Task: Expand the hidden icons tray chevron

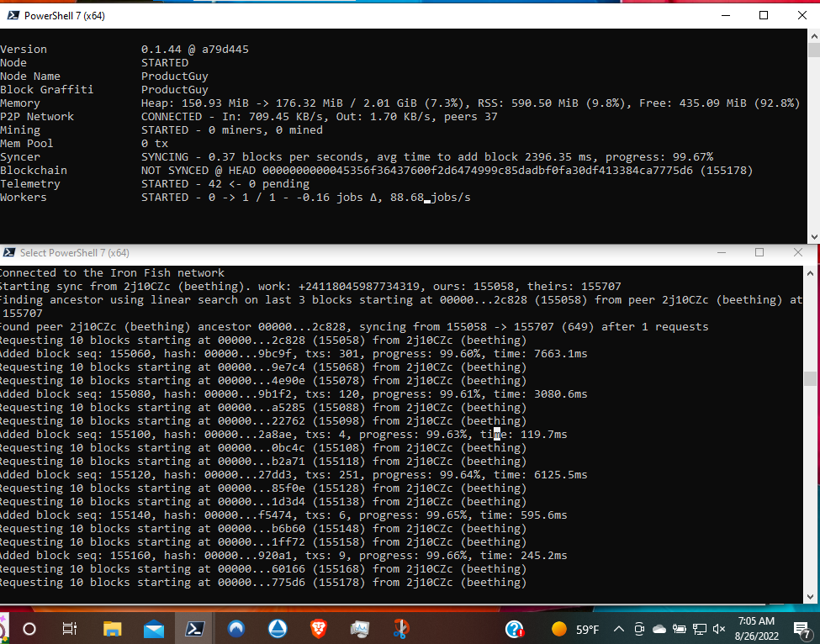Action: tap(618, 628)
